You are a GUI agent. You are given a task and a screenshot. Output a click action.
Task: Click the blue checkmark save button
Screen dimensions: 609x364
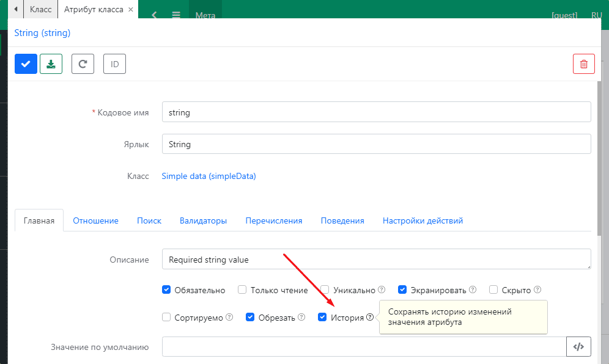click(x=26, y=64)
